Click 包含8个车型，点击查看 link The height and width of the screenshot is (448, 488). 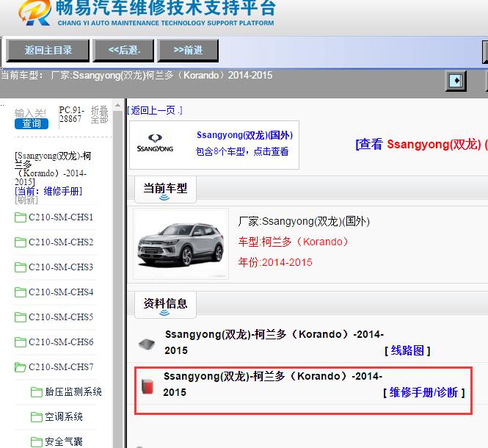242,151
